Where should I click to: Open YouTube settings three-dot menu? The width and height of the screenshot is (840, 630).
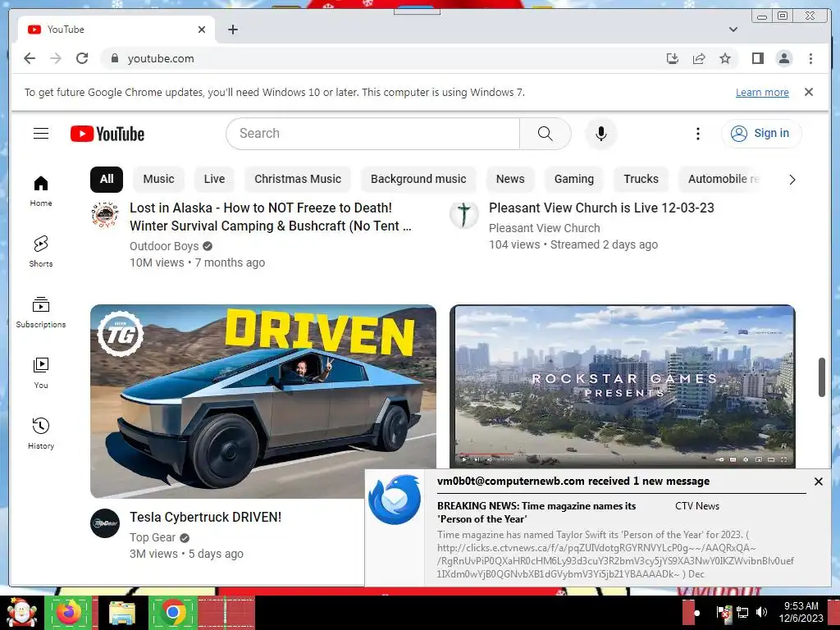pos(697,134)
